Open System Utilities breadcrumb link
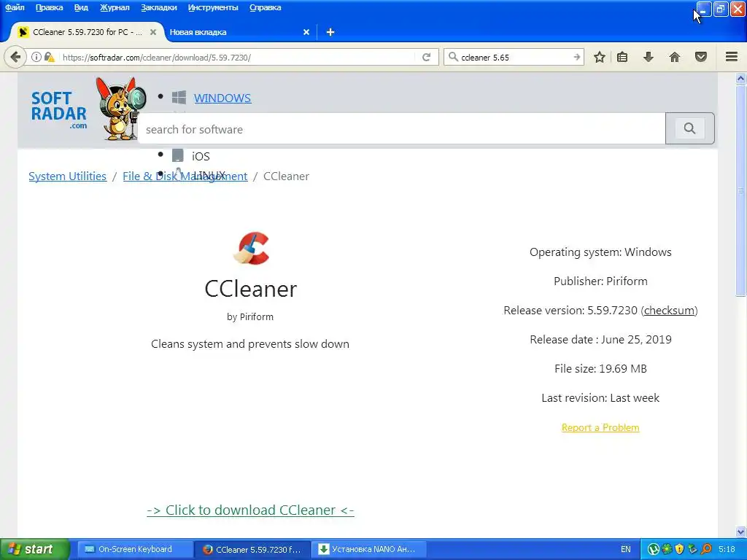 pyautogui.click(x=68, y=176)
